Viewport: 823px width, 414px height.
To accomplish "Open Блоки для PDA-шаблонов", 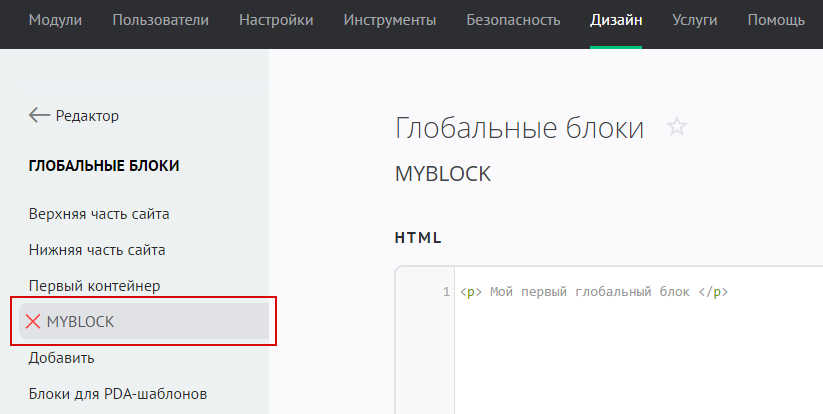I will tap(118, 394).
